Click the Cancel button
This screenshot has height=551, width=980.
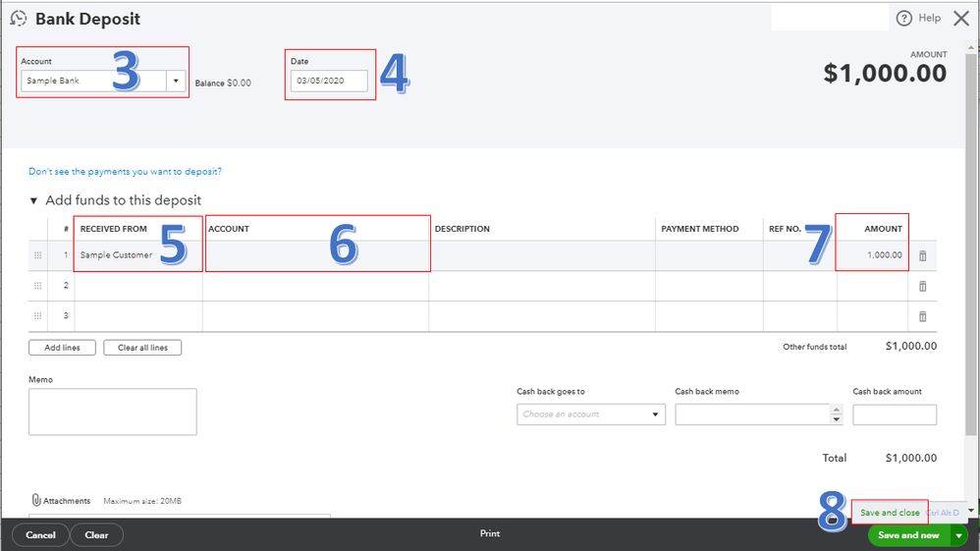tap(40, 535)
